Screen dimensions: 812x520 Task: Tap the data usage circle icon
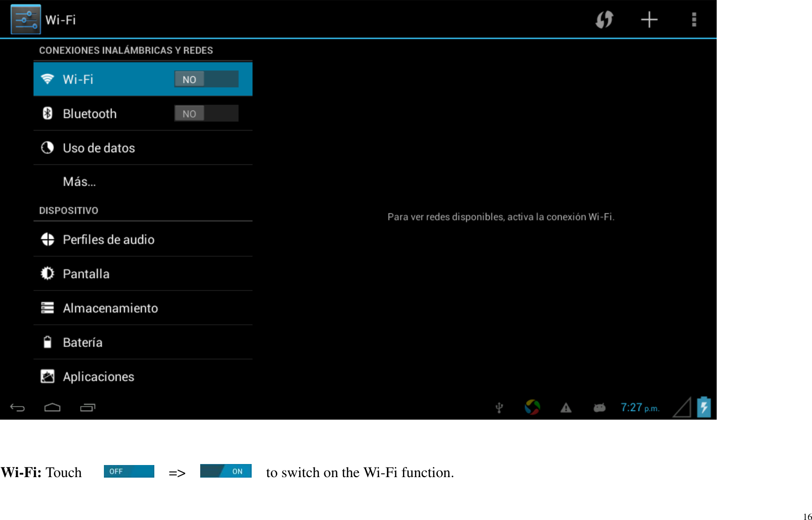tap(47, 148)
